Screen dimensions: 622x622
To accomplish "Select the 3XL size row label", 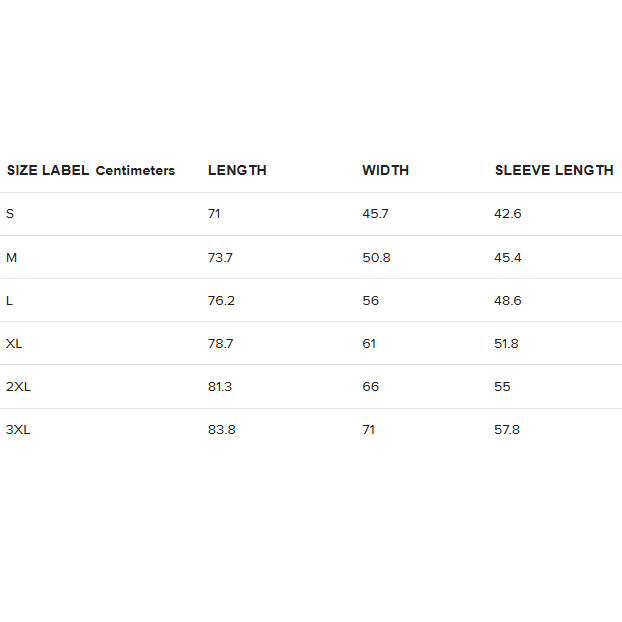I will pos(18,430).
